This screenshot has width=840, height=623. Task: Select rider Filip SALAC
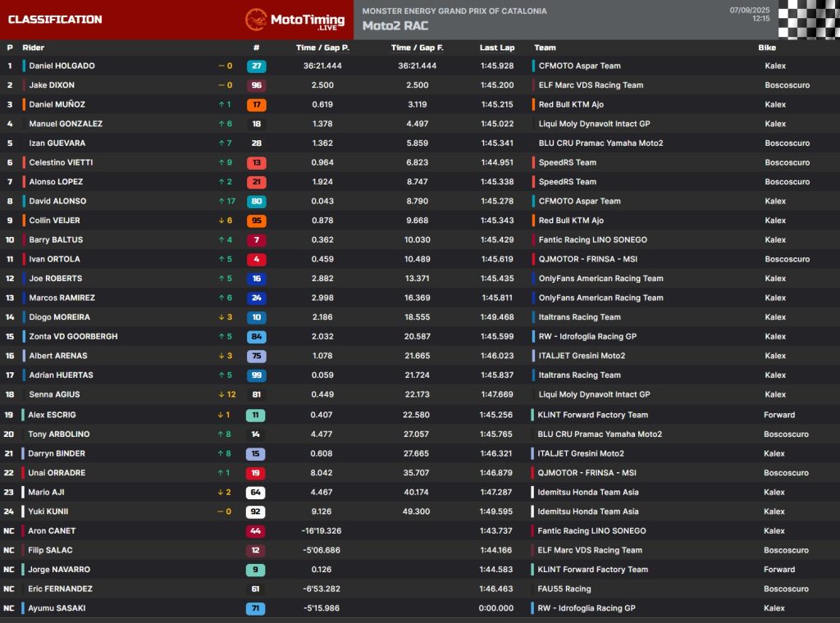[50, 550]
